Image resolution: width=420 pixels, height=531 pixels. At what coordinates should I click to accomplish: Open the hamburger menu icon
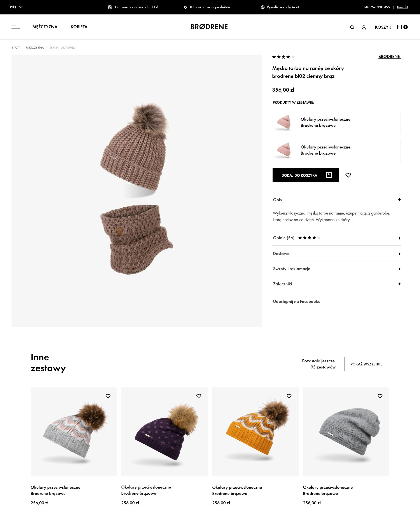pos(16,27)
